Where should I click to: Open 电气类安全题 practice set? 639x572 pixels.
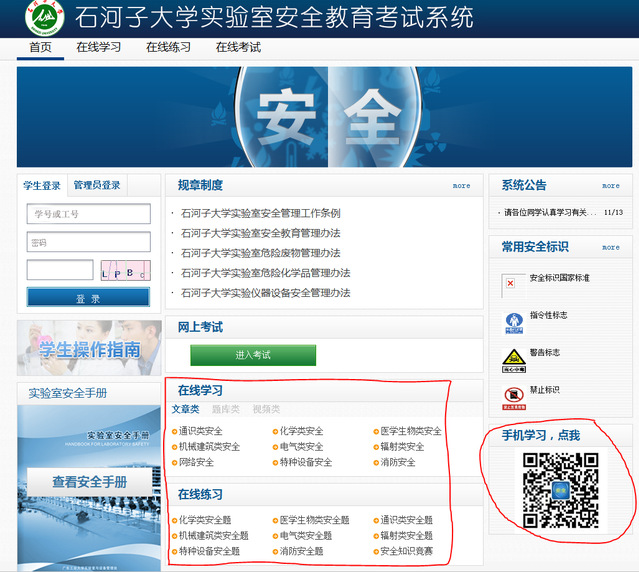306,536
